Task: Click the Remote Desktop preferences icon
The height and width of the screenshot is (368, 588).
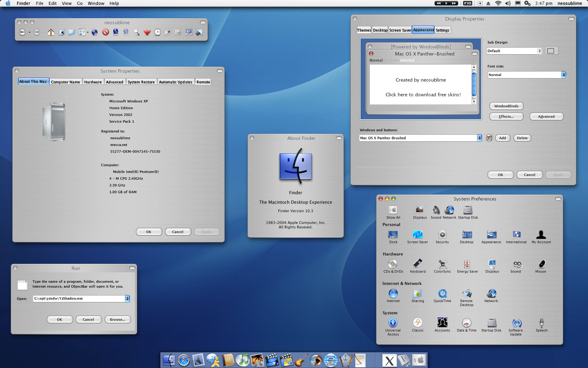Action: [466, 294]
